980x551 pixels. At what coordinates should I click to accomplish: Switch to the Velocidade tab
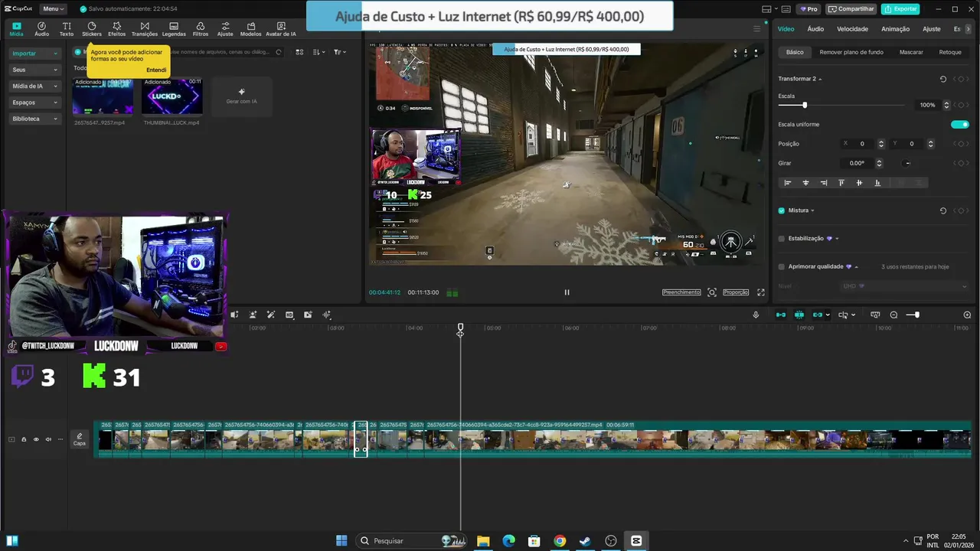click(x=852, y=29)
